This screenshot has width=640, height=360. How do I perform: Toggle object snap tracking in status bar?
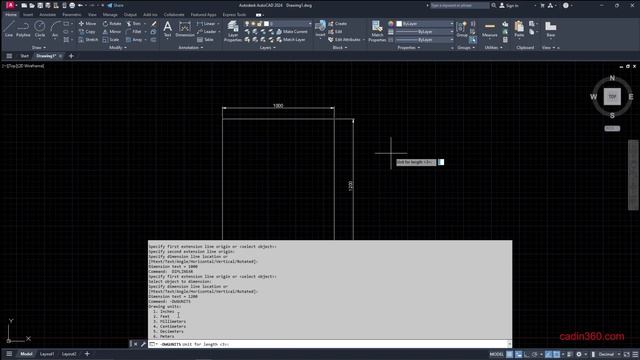tap(549, 354)
